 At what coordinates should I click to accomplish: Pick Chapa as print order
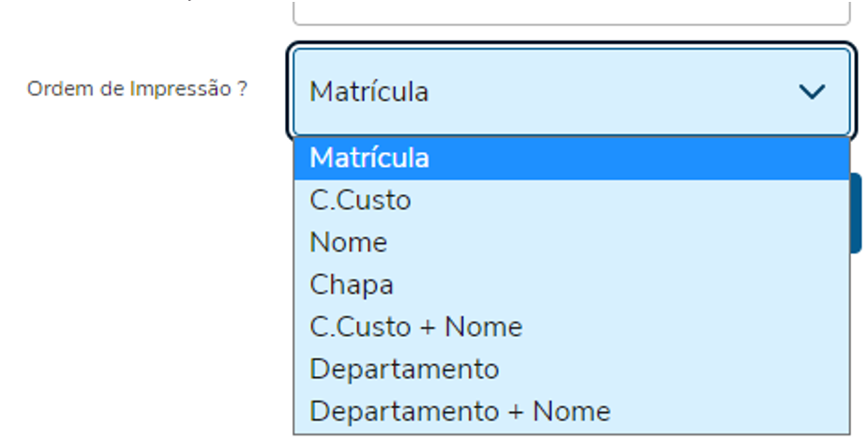(x=352, y=284)
